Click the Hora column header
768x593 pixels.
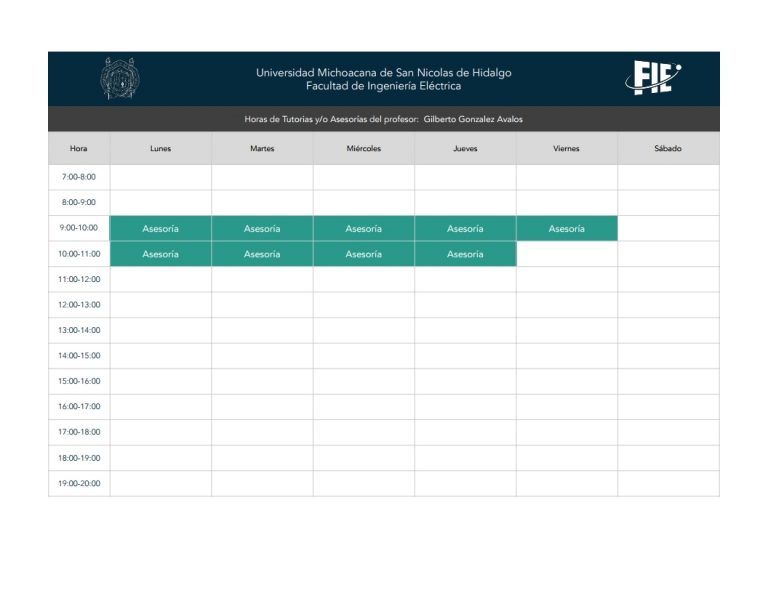(79, 148)
